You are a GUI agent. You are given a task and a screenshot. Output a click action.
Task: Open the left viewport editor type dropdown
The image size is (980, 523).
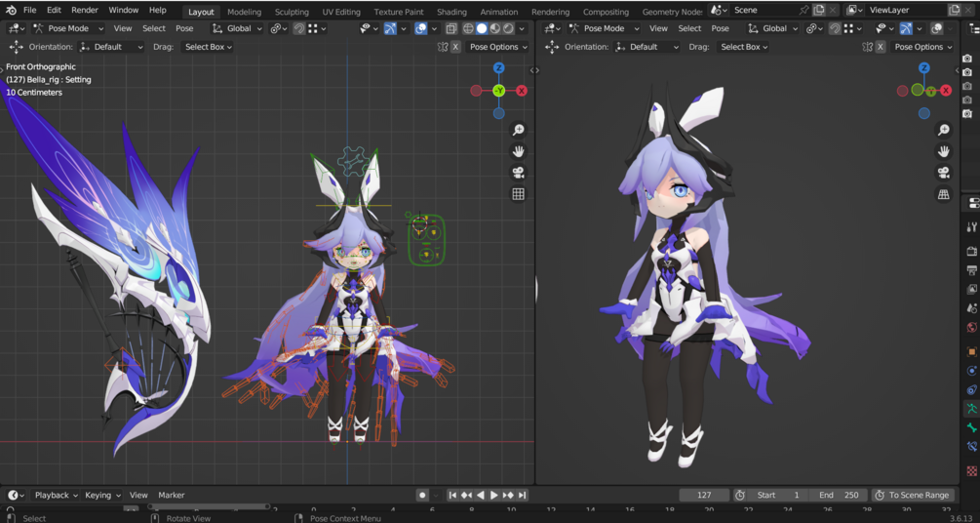point(16,28)
